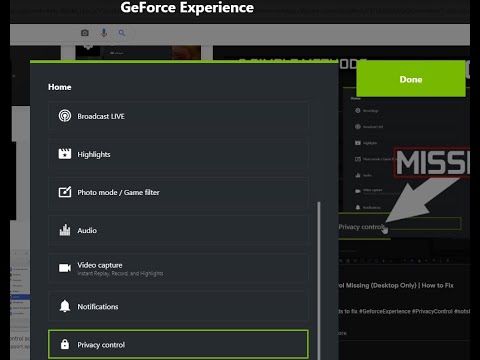Click the Audio equalizer icon
The width and height of the screenshot is (480, 360).
(65, 230)
